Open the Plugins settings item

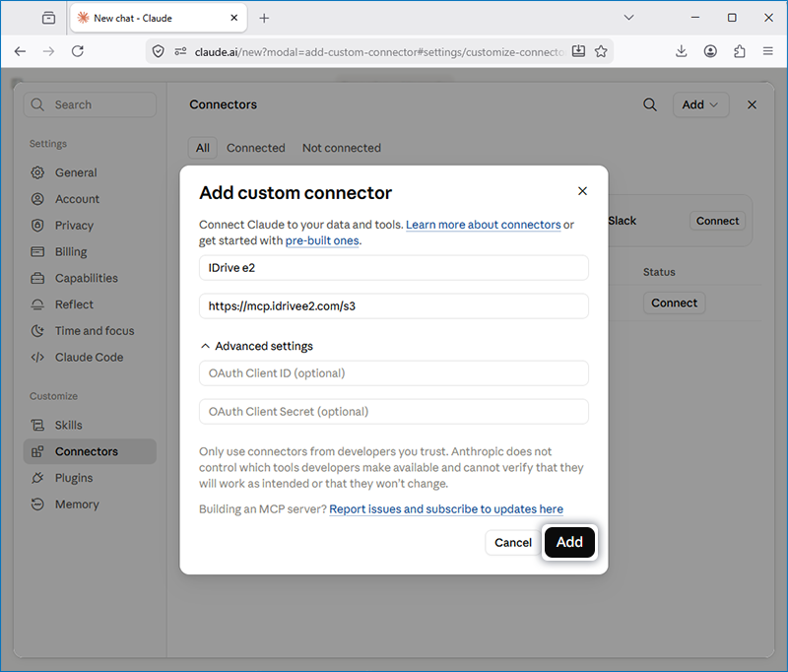(x=74, y=478)
